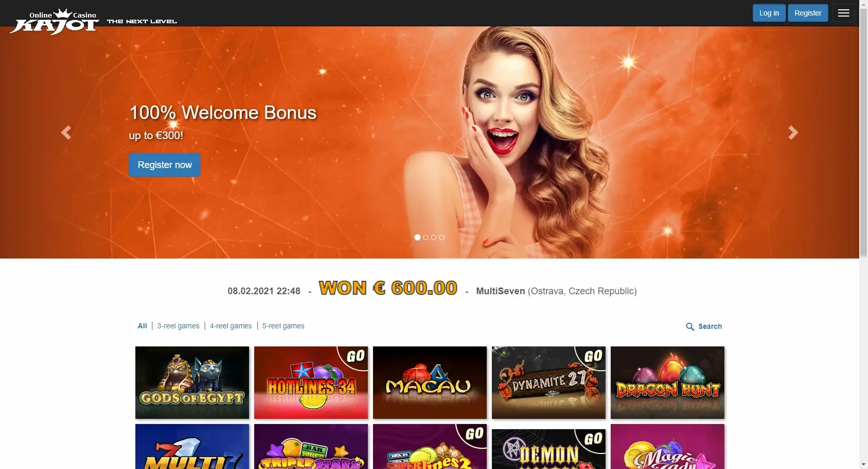
Task: Click the Register button in header
Action: click(808, 13)
